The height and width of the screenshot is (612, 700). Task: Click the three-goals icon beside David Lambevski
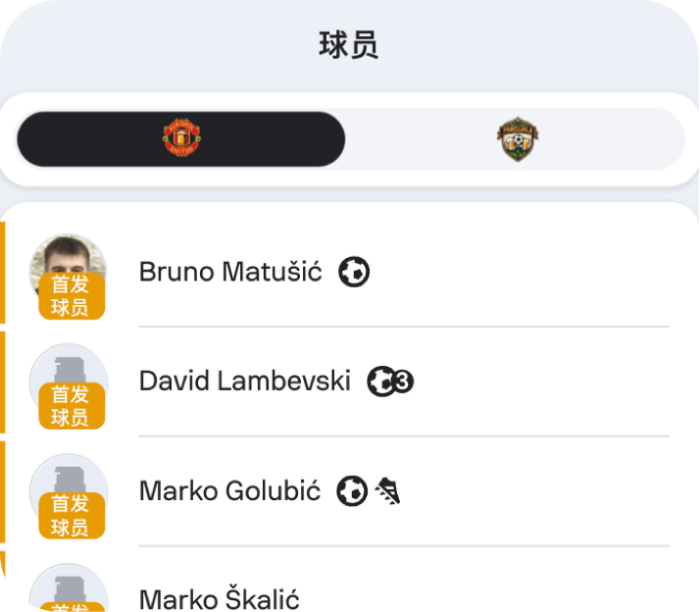pos(390,382)
